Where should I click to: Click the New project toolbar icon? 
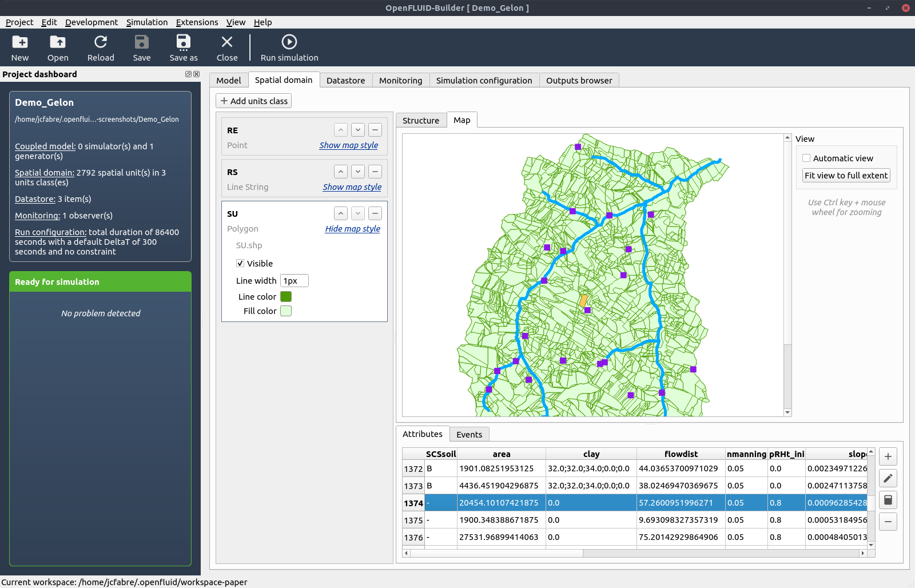tap(20, 42)
